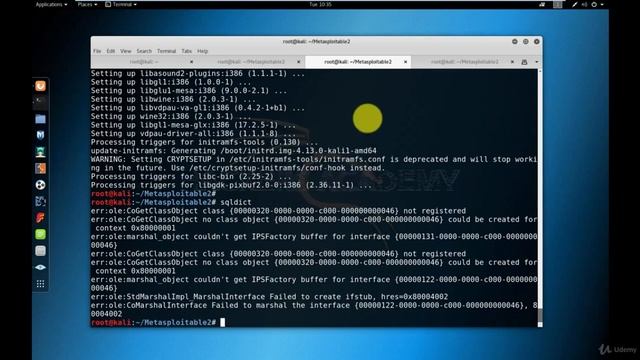Image resolution: width=640 pixels, height=360 pixels.
Task: Open the Places menu
Action: click(x=87, y=4)
